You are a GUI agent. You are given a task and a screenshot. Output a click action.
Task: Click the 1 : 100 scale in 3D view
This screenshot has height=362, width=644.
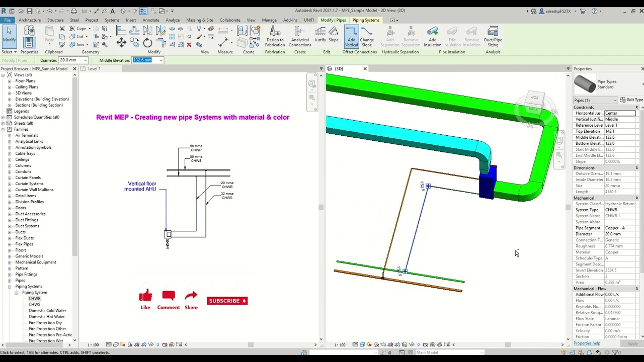point(340,345)
